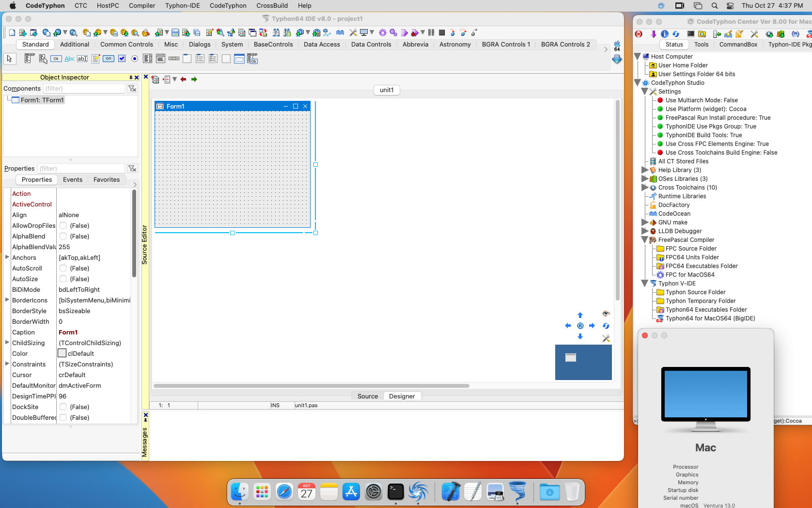
Task: Click the red back arrow in source editor
Action: (183, 79)
